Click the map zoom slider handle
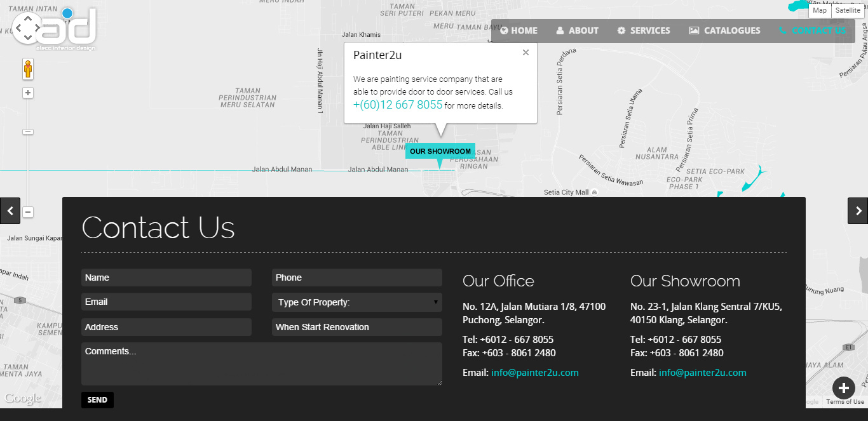This screenshot has width=868, height=421. pyautogui.click(x=28, y=131)
